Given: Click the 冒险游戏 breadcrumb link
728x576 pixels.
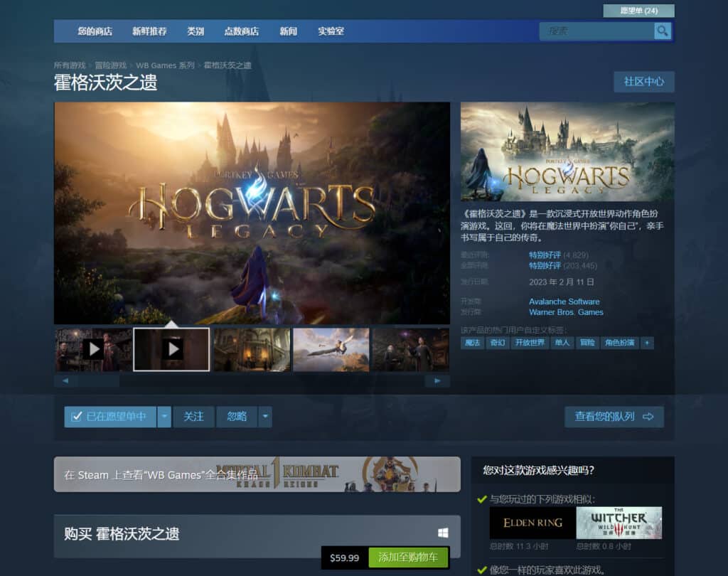Looking at the screenshot, I should [x=111, y=65].
